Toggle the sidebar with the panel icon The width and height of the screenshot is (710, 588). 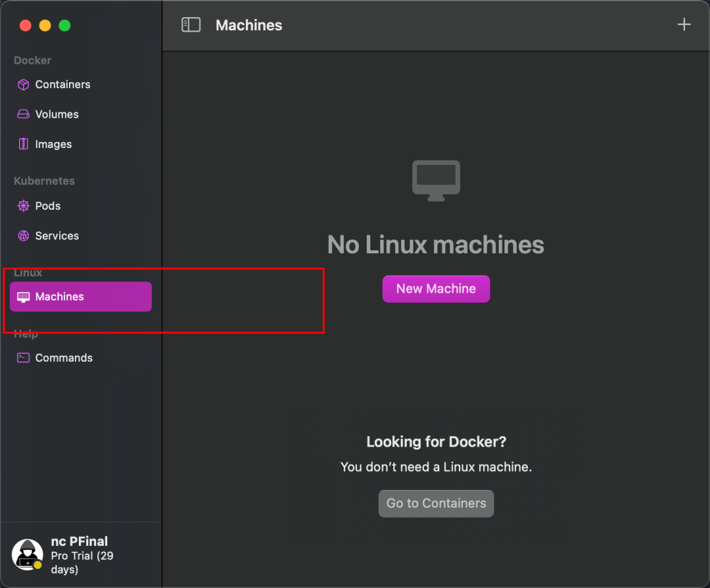tap(191, 25)
